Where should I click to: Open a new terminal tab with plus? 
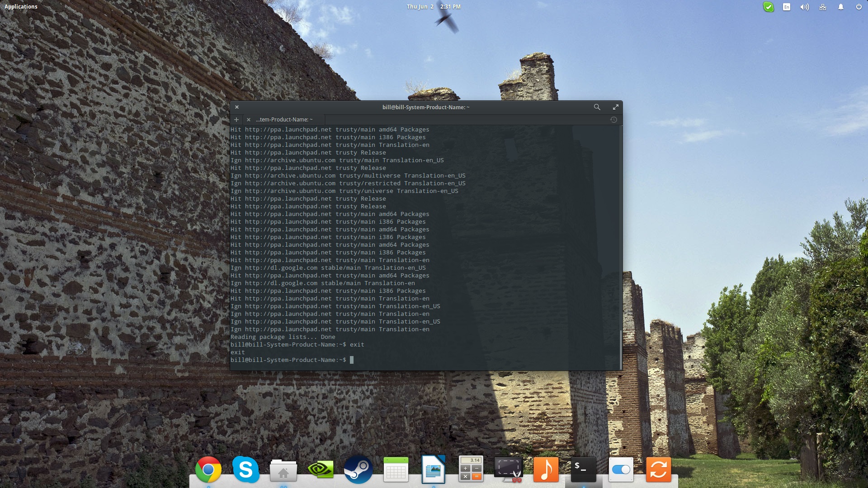(236, 120)
